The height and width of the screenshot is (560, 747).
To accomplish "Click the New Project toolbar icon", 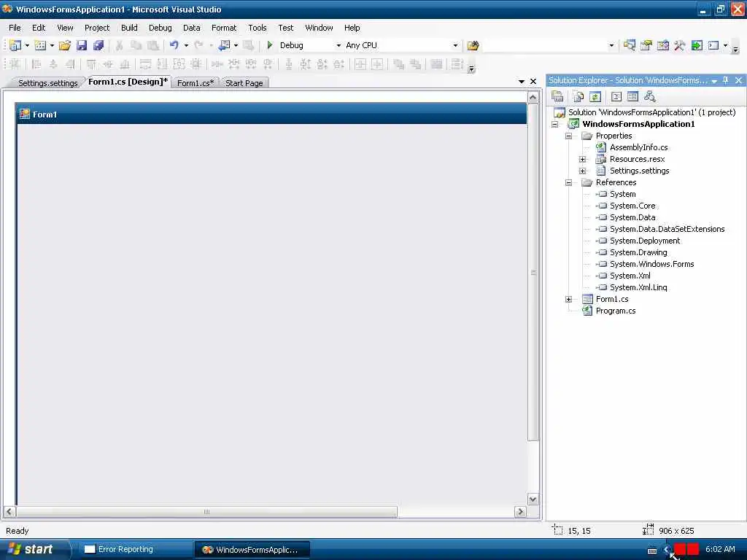I will point(15,45).
